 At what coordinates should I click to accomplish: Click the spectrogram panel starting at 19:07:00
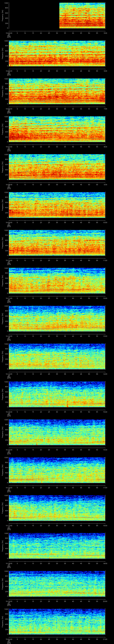[x=57, y=129]
